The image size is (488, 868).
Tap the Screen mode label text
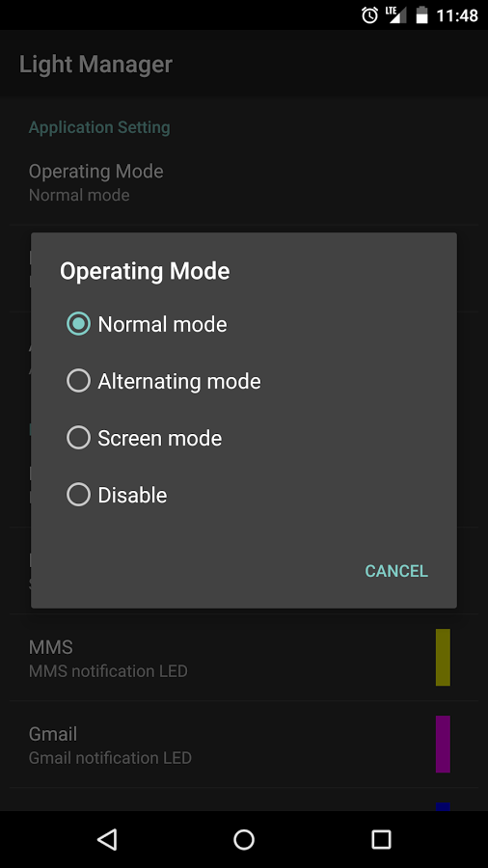click(160, 438)
